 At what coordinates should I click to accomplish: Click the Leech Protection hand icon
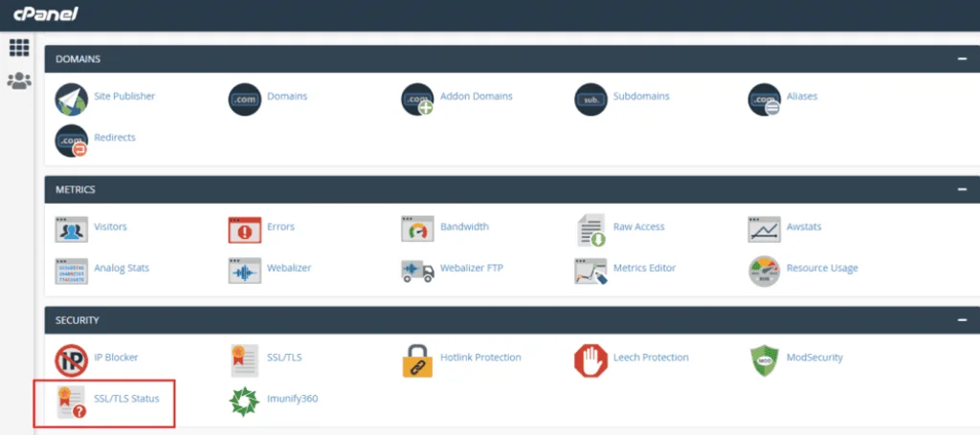click(590, 360)
